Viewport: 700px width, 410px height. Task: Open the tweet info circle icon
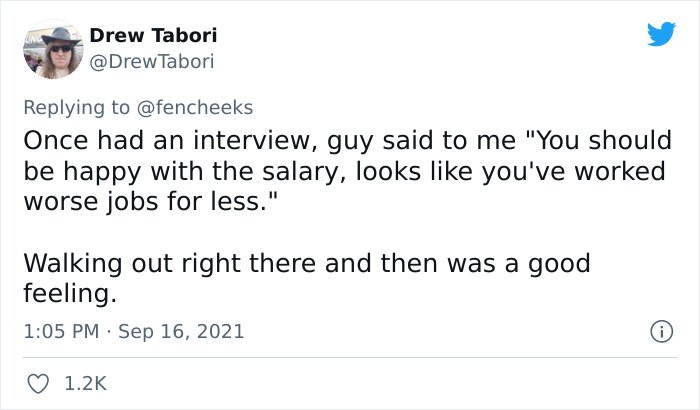click(x=660, y=329)
